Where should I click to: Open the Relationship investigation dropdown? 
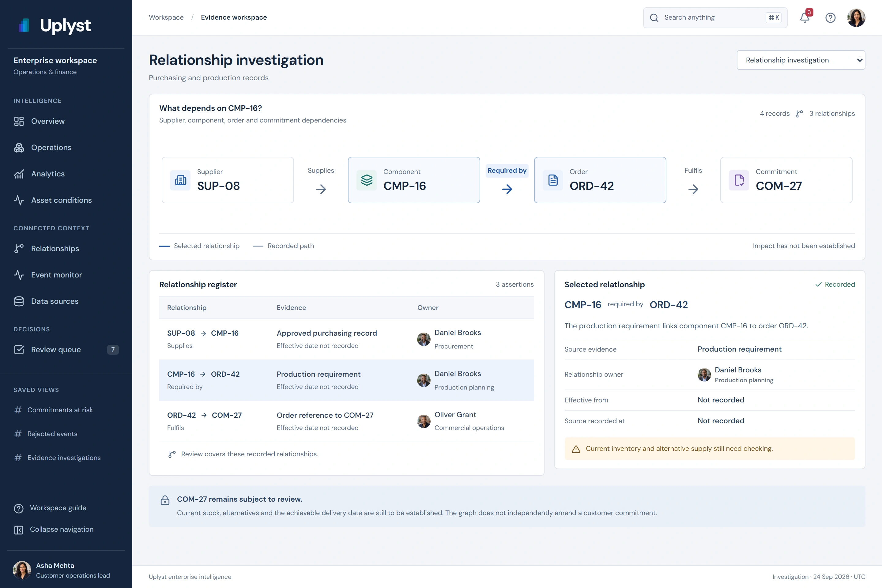tap(801, 60)
